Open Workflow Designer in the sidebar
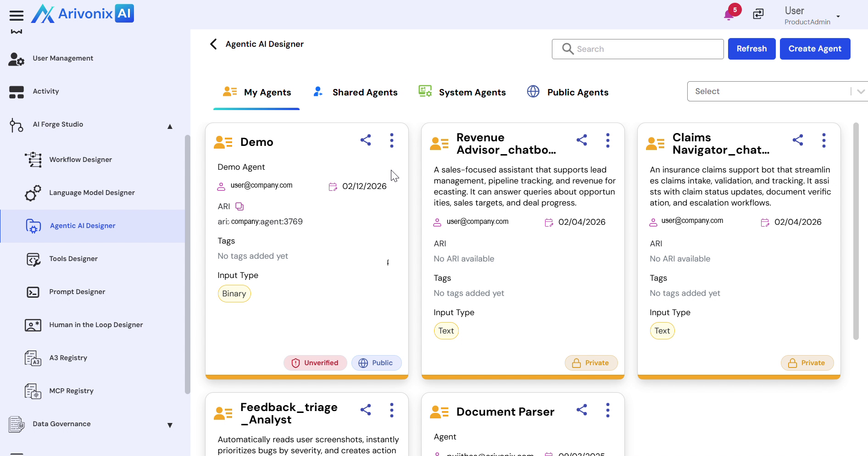 (81, 160)
